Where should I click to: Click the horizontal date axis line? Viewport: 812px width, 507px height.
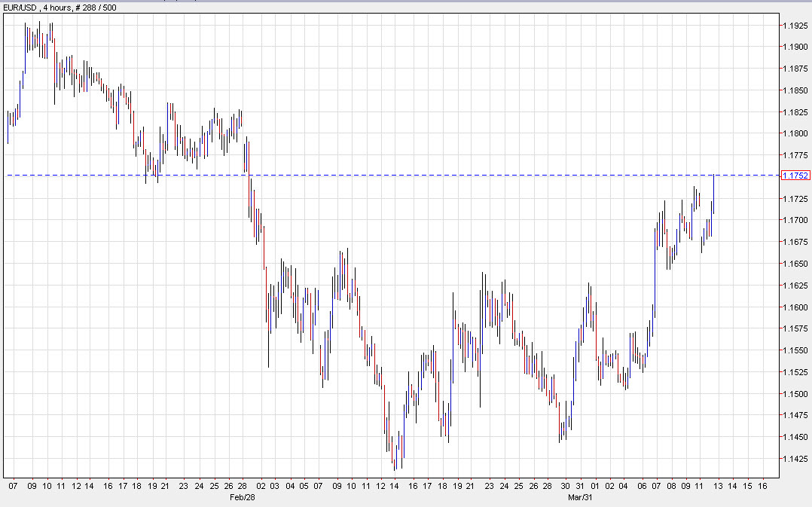(x=377, y=476)
